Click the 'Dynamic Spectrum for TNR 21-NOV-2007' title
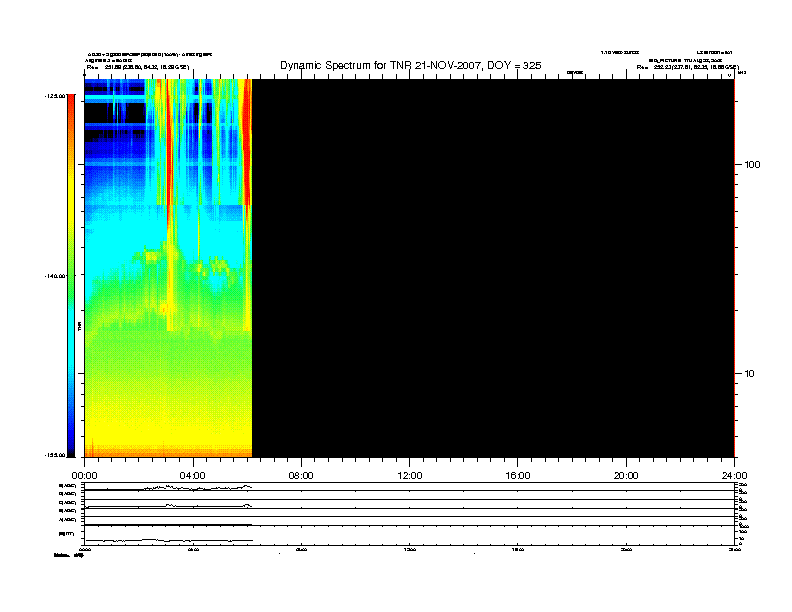This screenshot has height=612, width=792. click(x=410, y=66)
